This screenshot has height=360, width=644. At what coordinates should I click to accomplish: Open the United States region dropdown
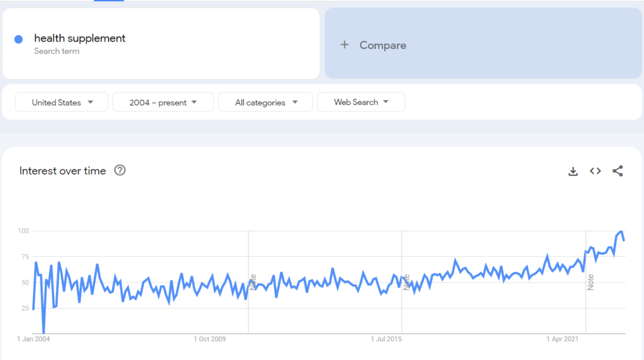pos(62,103)
